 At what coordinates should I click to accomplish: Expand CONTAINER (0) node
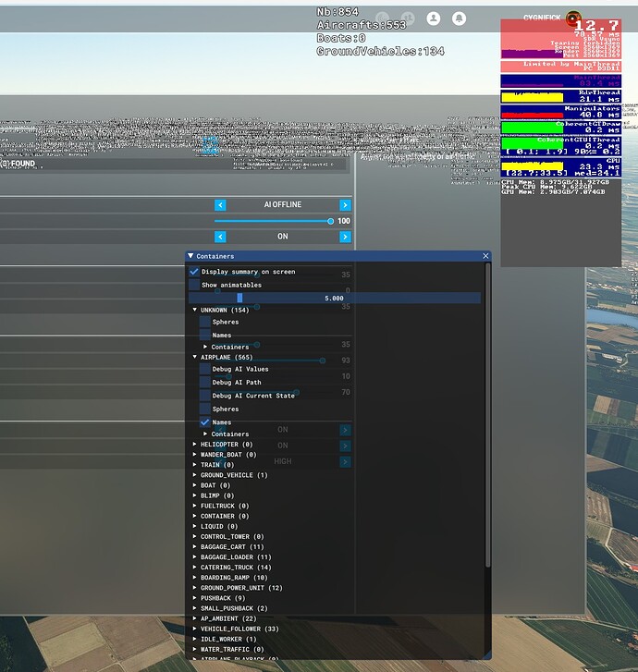coord(195,516)
